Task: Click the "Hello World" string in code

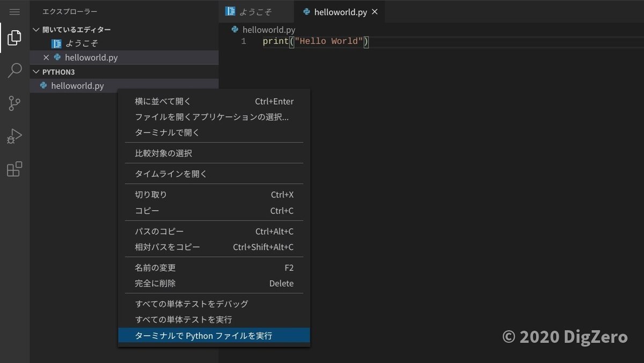Action: click(x=329, y=41)
